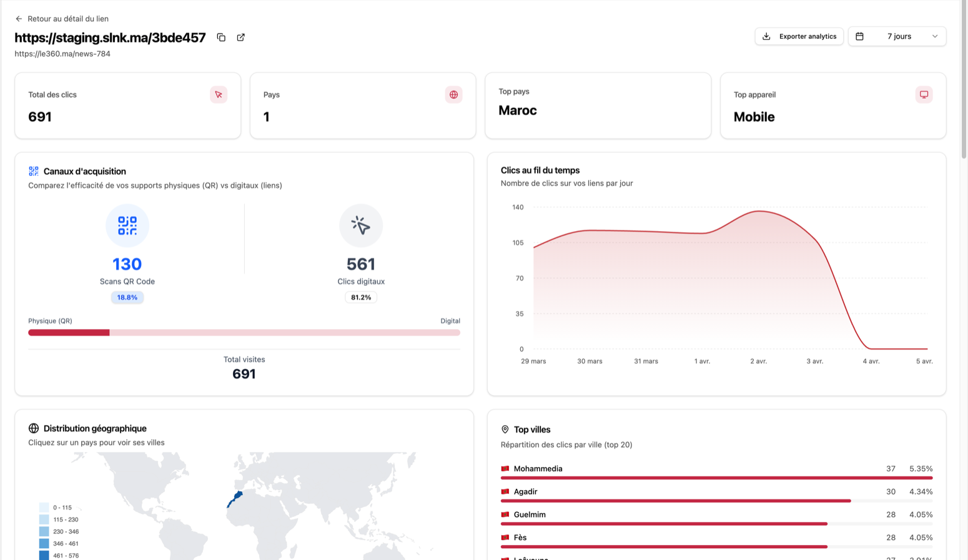
Task: Toggle the 81.2% Clics digitaux badge
Action: pos(361,297)
